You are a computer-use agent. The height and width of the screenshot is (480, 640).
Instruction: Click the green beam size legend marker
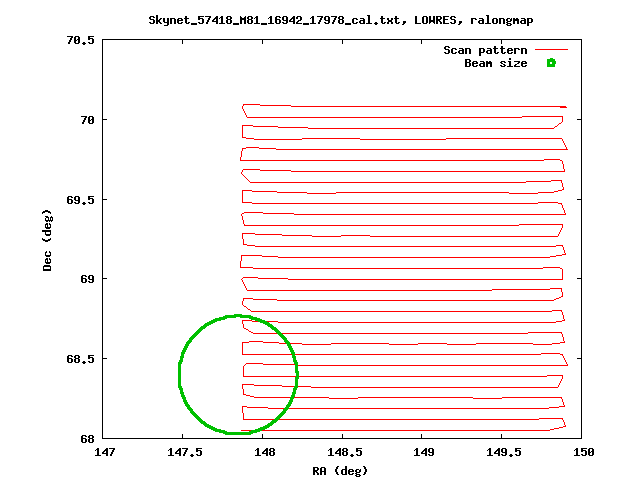[551, 63]
